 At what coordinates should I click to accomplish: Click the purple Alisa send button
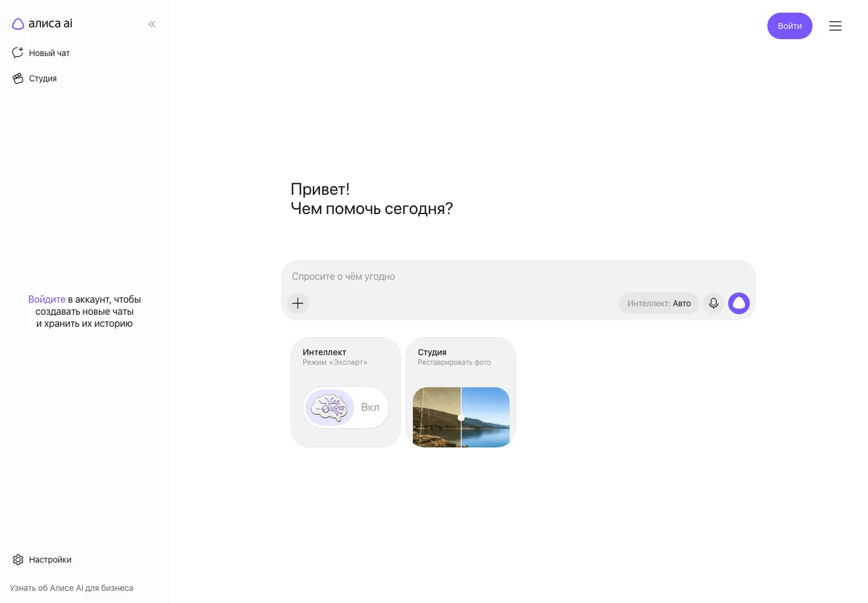pyautogui.click(x=739, y=303)
